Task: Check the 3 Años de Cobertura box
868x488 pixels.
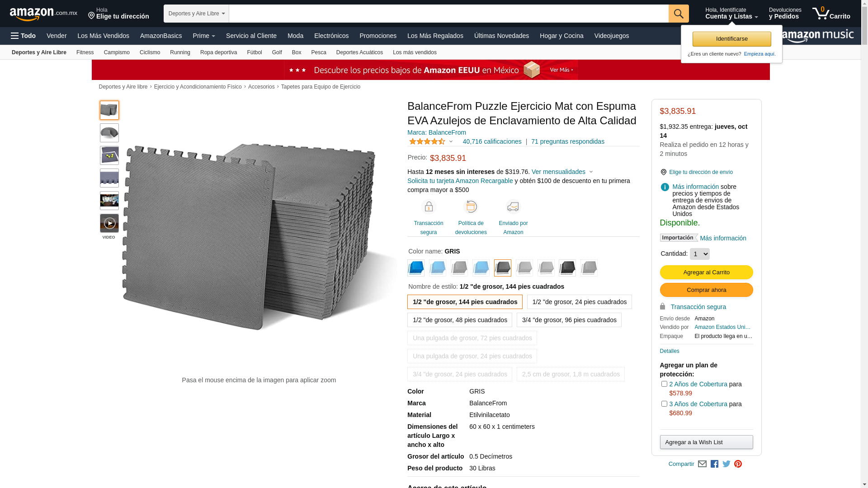Action: coord(664,404)
